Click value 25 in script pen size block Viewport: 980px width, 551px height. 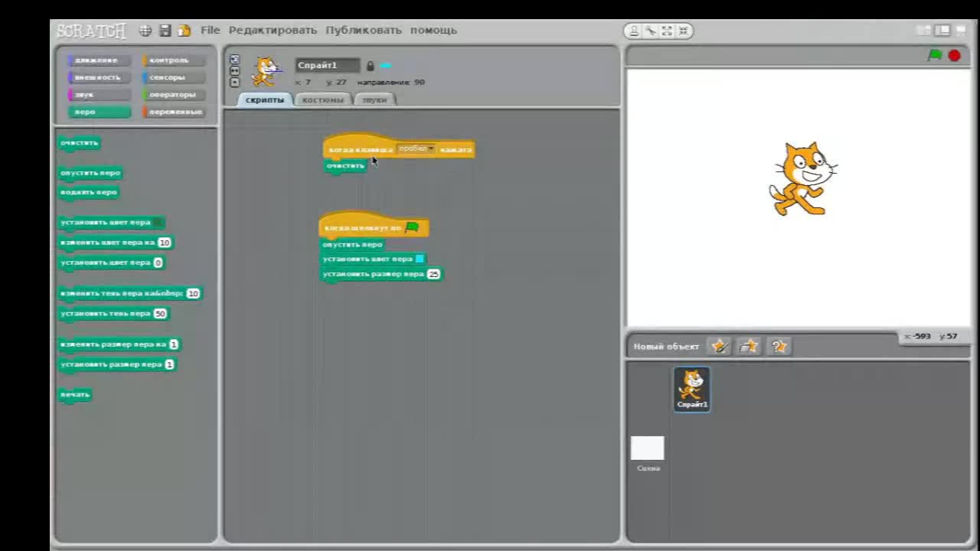click(x=434, y=274)
